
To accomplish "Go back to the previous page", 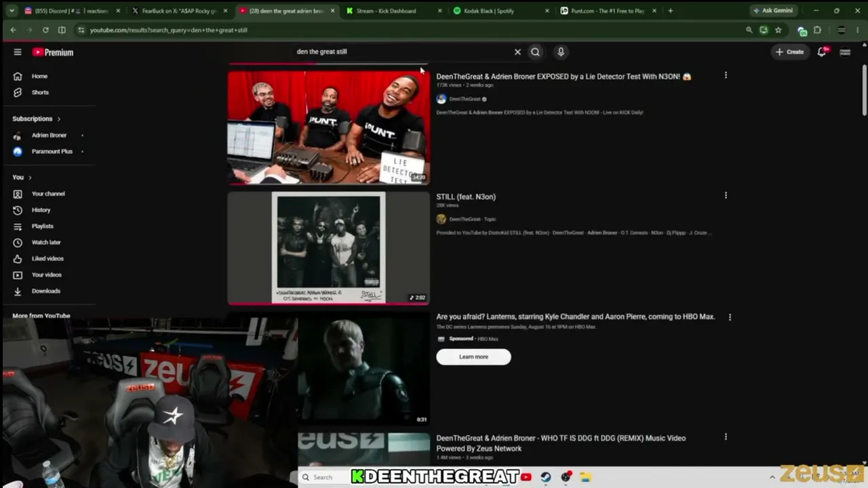I will (x=13, y=30).
